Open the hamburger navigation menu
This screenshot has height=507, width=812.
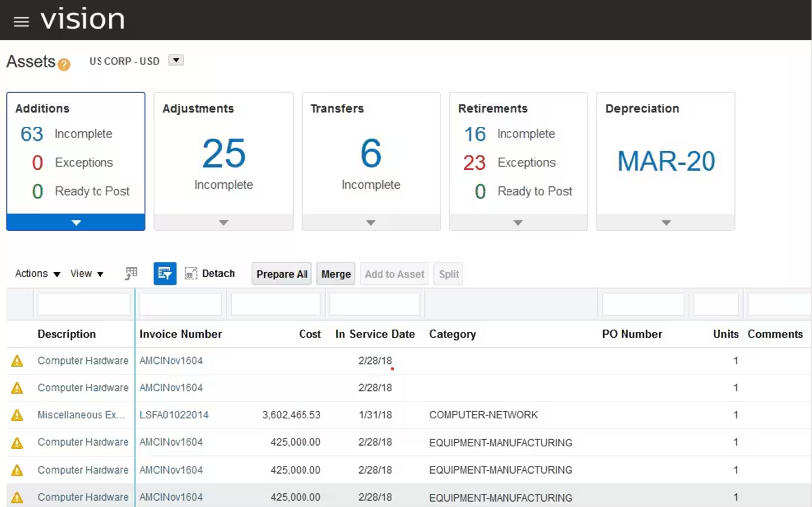click(x=21, y=21)
